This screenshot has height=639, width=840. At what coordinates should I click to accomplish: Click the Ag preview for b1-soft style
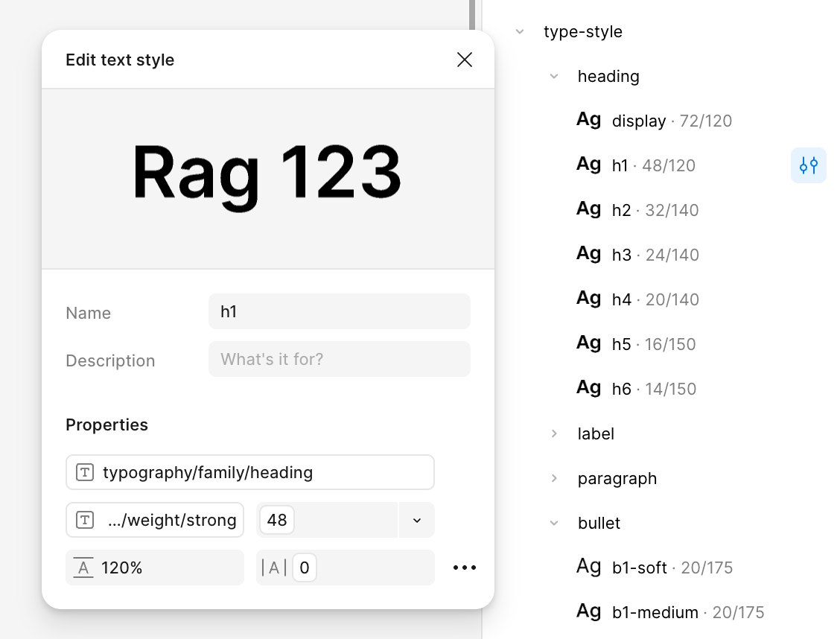tap(588, 566)
